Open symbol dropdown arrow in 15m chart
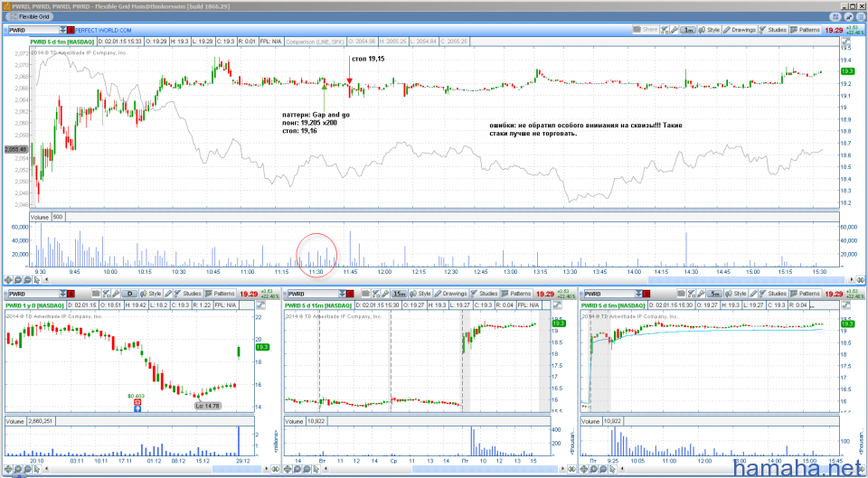Image resolution: width=868 pixels, height=478 pixels. tap(342, 294)
